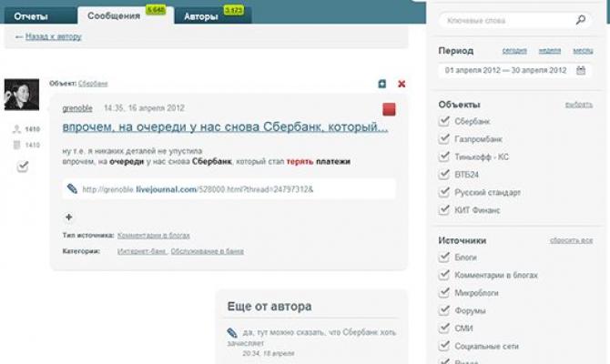Viewport: 610px width, 364px height.
Task: Open the message title link about Сбербанк
Action: tap(225, 126)
